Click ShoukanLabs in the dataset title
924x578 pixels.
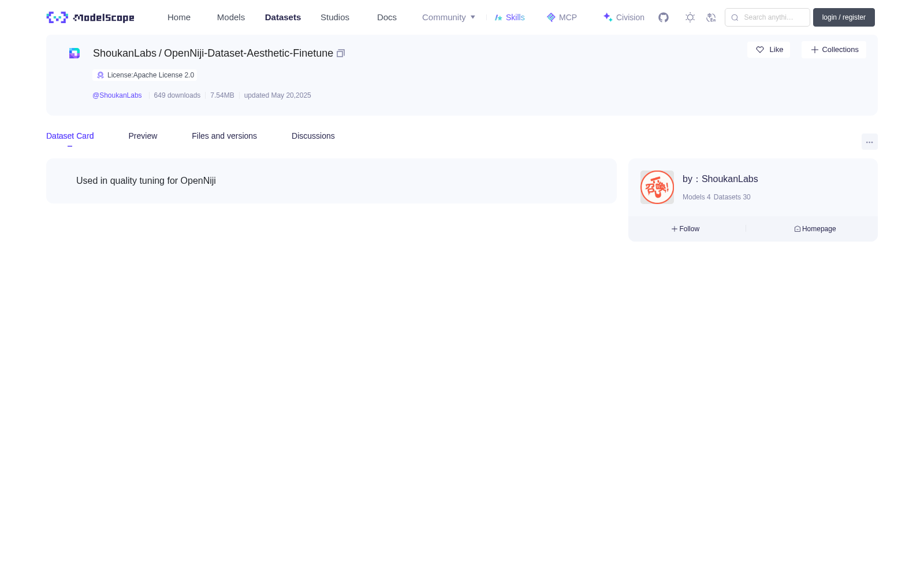point(125,53)
